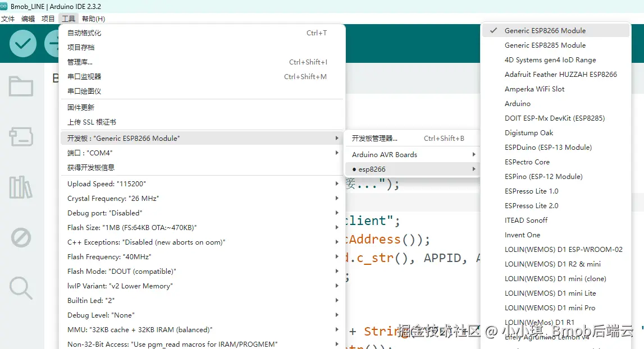Click the Arduino IDE logo in title bar

[x=4, y=6]
